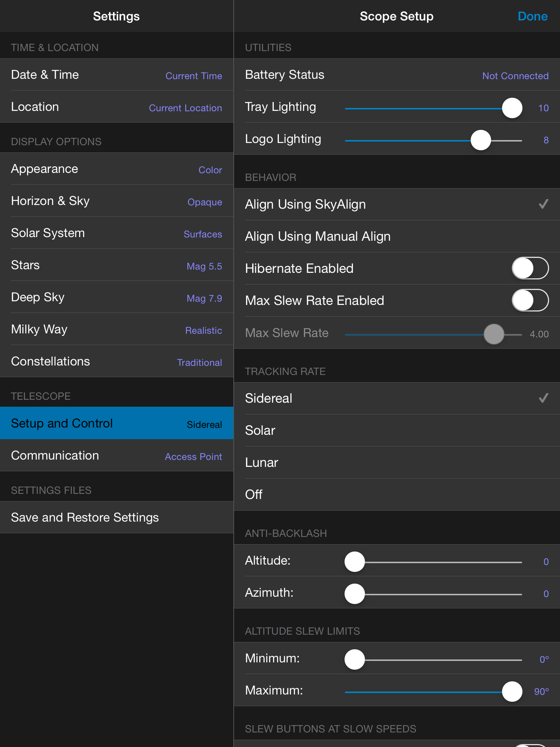Open telescope Communication settings

click(x=117, y=456)
